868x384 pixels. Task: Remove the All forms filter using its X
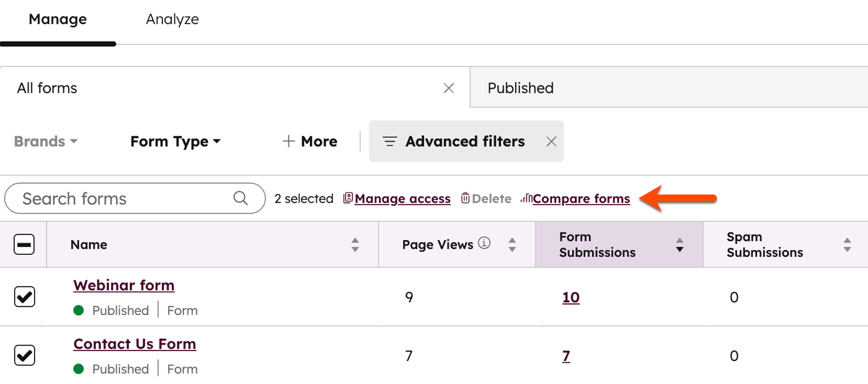click(x=448, y=87)
